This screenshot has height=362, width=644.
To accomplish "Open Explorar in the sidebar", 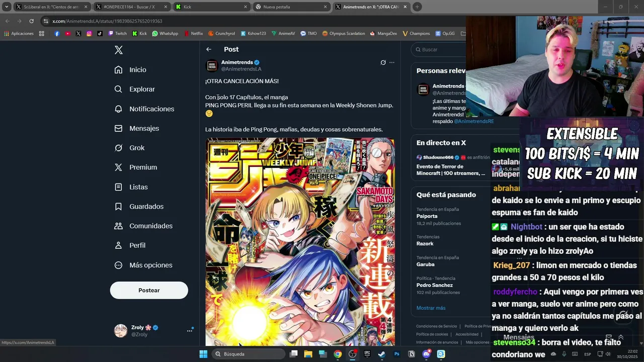I will (134, 89).
